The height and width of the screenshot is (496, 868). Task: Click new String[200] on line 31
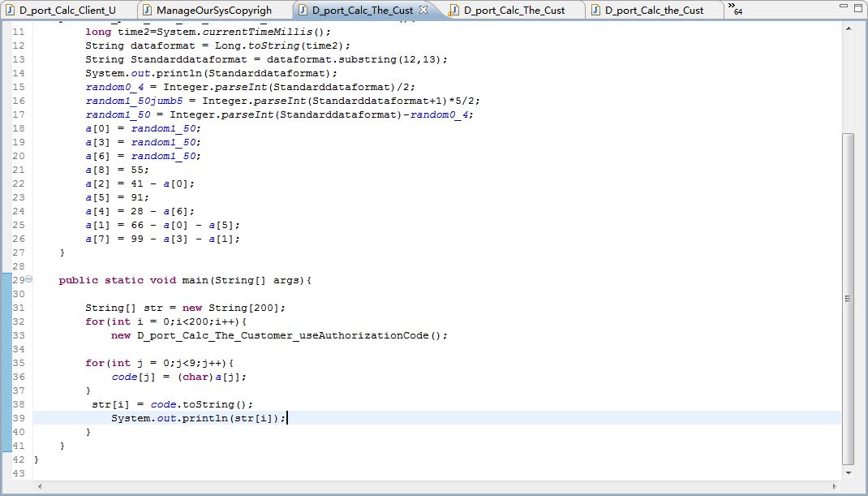pos(231,308)
